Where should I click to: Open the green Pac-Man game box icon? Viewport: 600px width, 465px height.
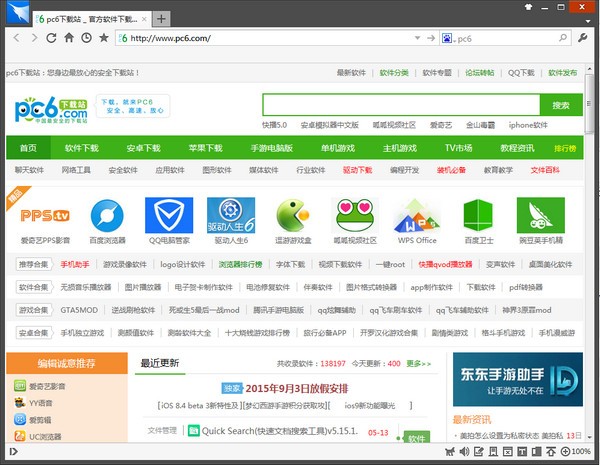[x=293, y=215]
